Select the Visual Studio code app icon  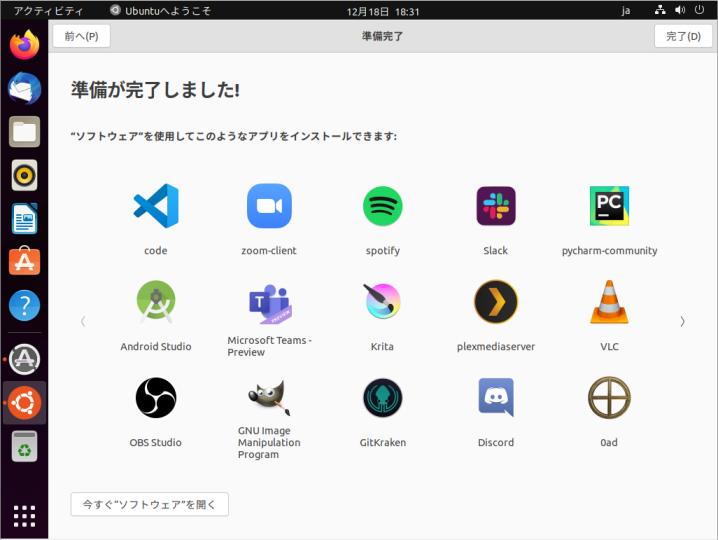pyautogui.click(x=156, y=206)
